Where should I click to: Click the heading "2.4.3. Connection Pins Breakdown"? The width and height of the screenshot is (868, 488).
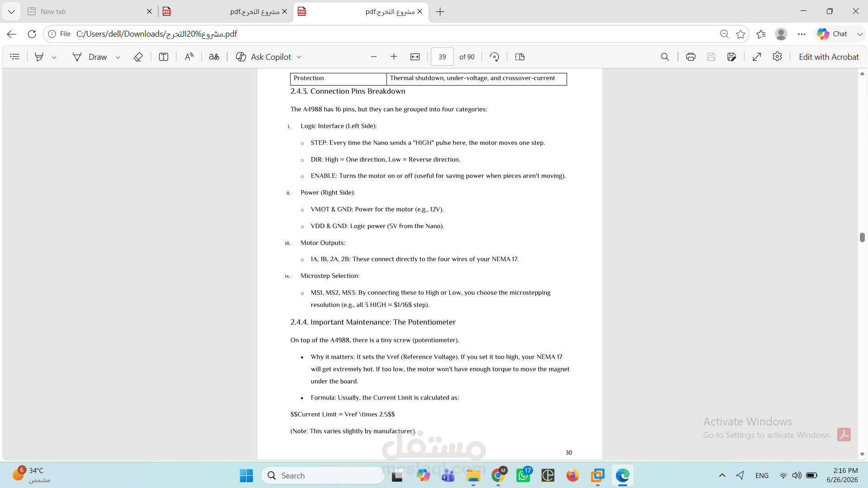348,91
